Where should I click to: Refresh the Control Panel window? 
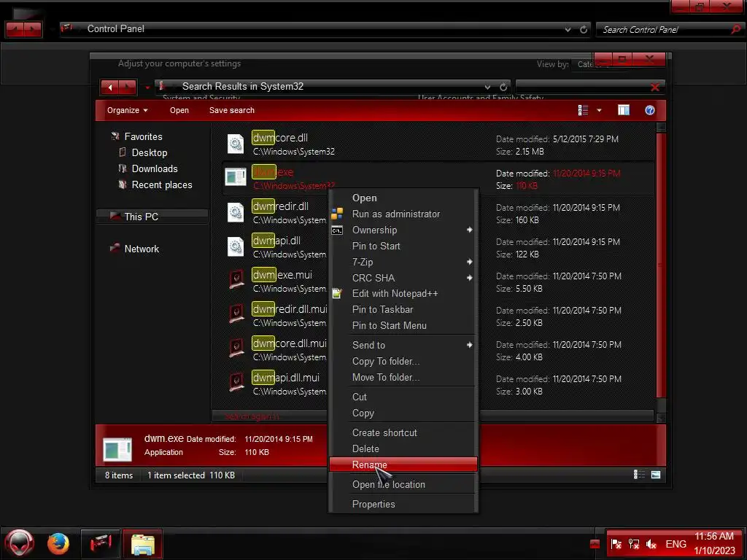(584, 29)
